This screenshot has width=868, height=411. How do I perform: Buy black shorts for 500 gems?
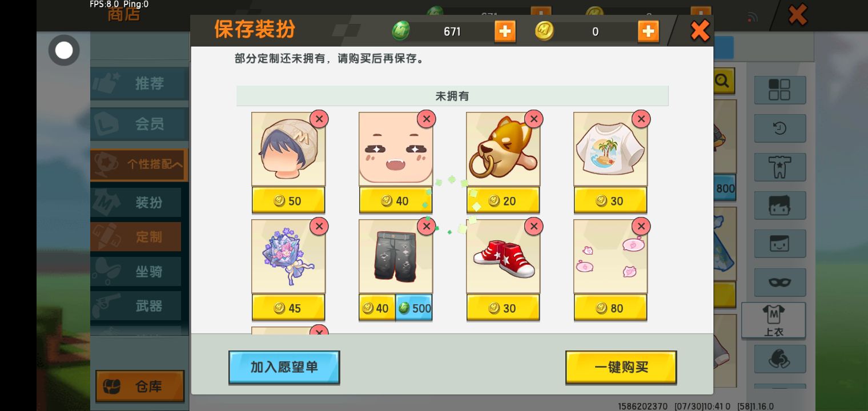[x=414, y=308]
